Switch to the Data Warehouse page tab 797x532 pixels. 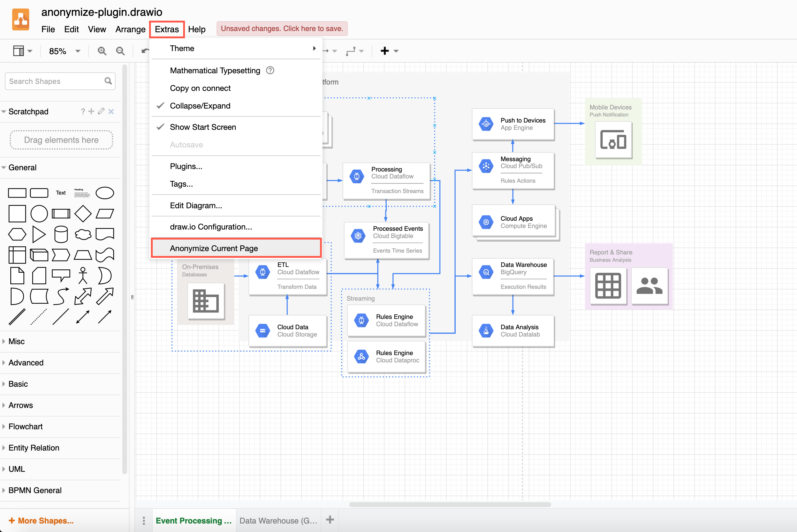click(x=278, y=520)
